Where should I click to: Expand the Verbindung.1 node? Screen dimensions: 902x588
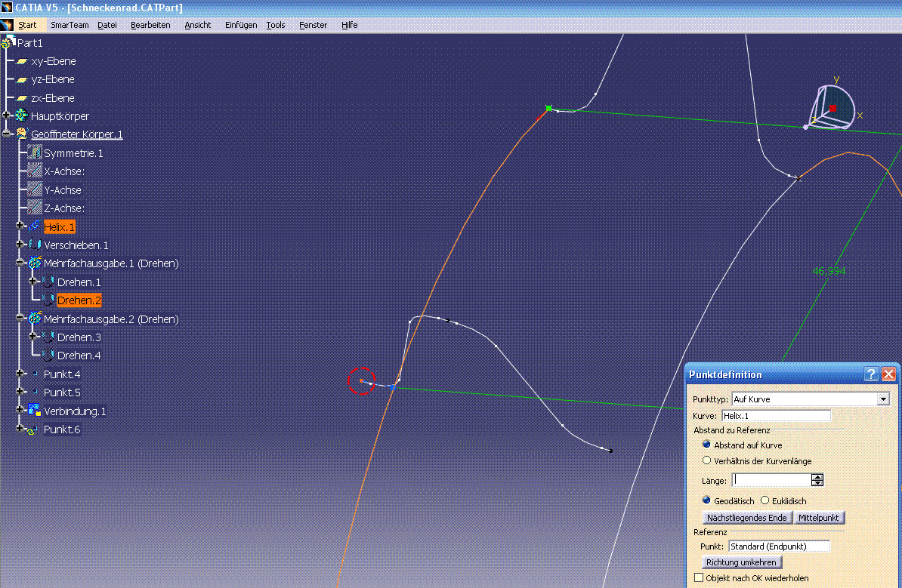tap(20, 411)
